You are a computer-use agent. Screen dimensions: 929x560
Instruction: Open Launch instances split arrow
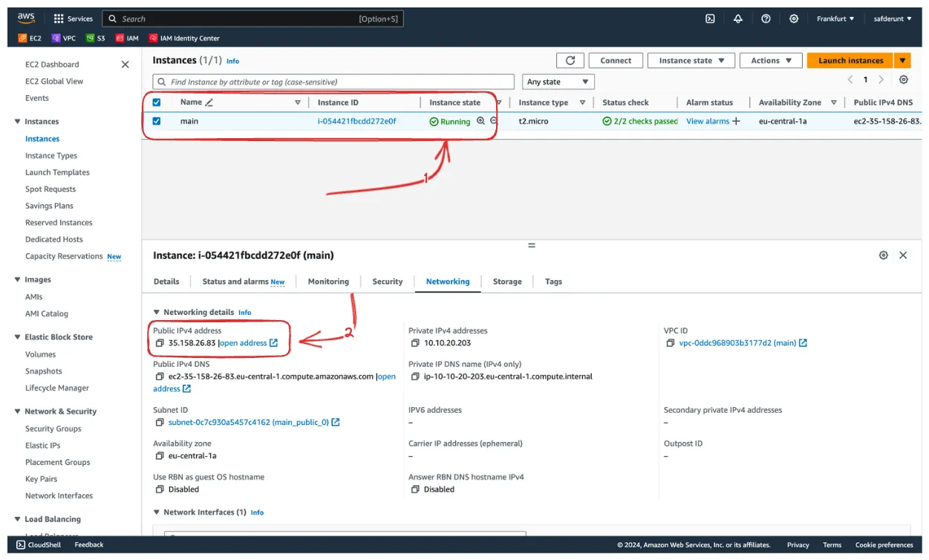[x=903, y=61]
